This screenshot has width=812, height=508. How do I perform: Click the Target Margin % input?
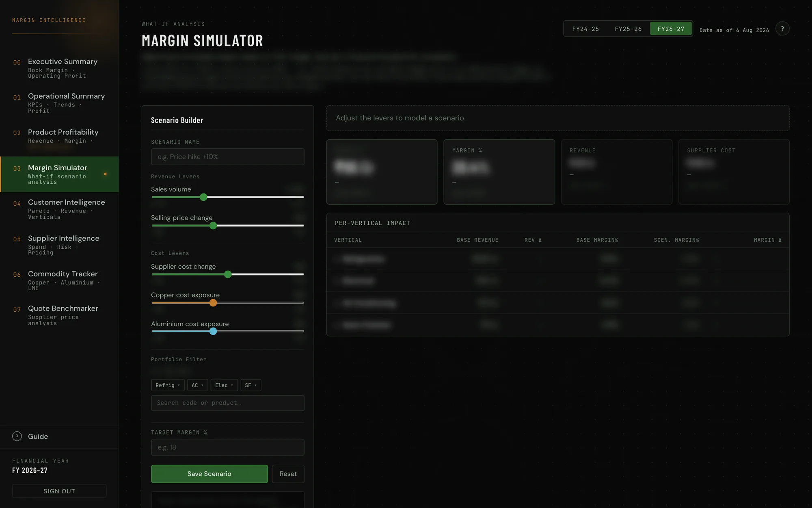(x=227, y=447)
